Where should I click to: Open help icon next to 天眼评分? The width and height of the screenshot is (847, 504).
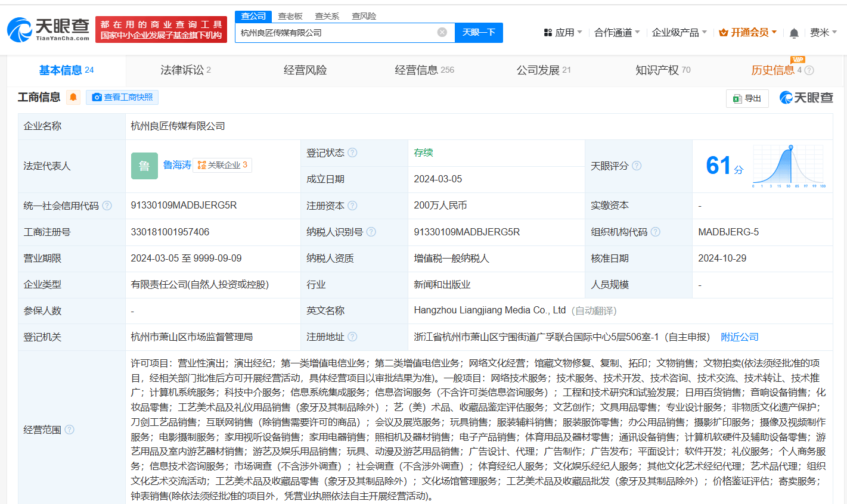pyautogui.click(x=637, y=166)
